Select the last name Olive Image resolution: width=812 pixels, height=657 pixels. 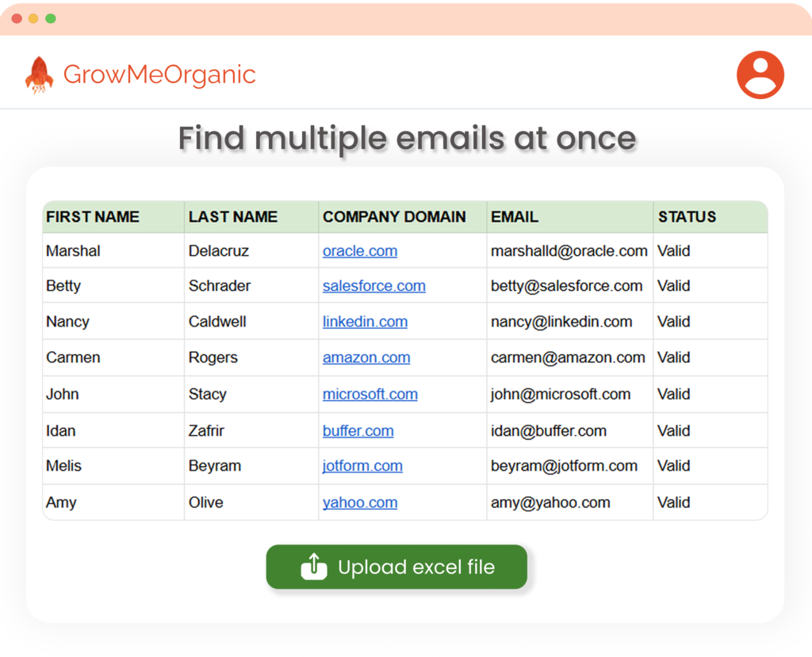[205, 502]
